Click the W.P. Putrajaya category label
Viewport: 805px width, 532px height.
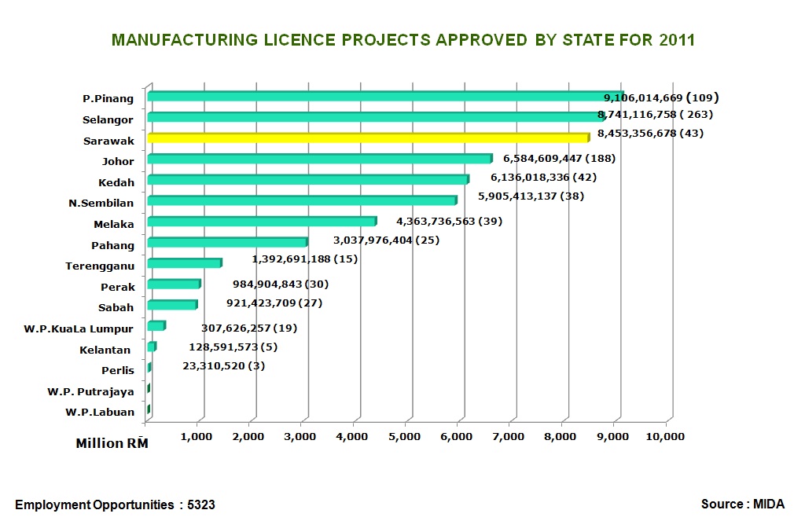[90, 391]
